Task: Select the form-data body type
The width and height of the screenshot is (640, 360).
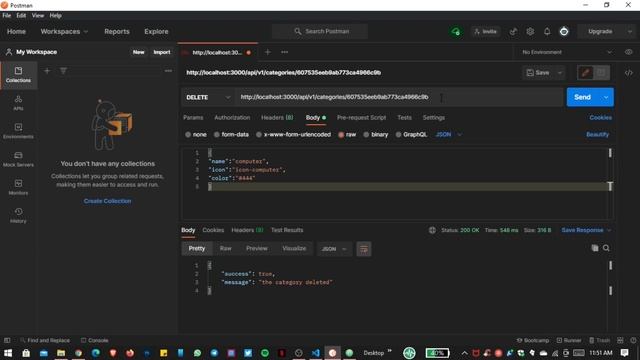Action: click(x=231, y=135)
